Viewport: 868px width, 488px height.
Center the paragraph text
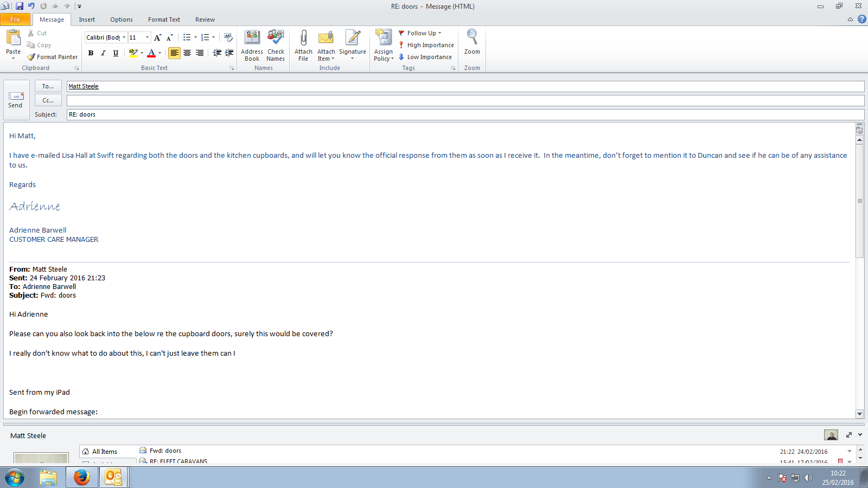pyautogui.click(x=187, y=53)
